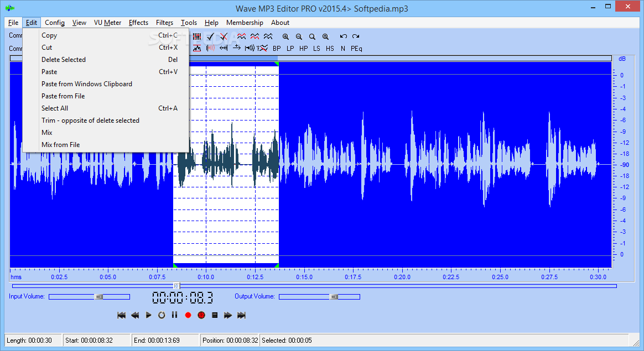The width and height of the screenshot is (644, 351).
Task: Choose Copy from the Edit menu
Action: [x=106, y=35]
